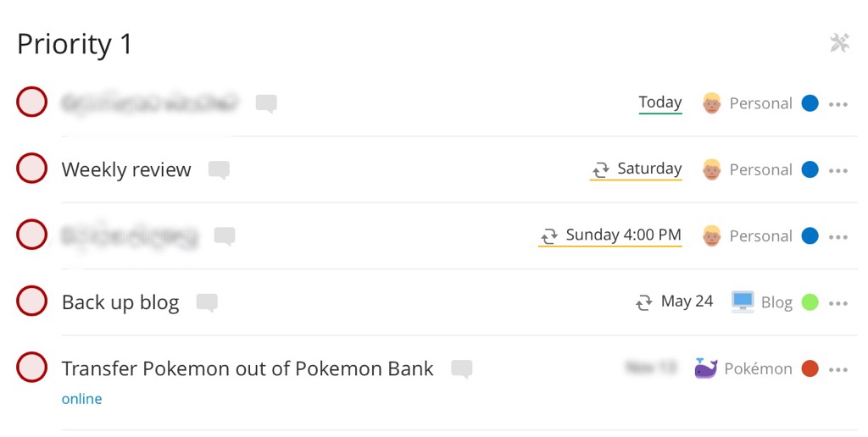The width and height of the screenshot is (868, 437).
Task: Click the whale icon for Pokémon project
Action: [706, 368]
